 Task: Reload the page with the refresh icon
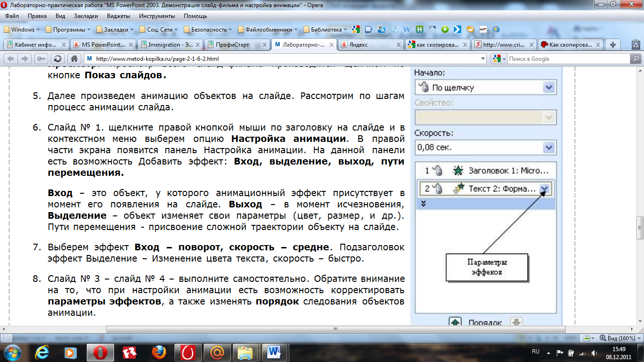[58, 59]
